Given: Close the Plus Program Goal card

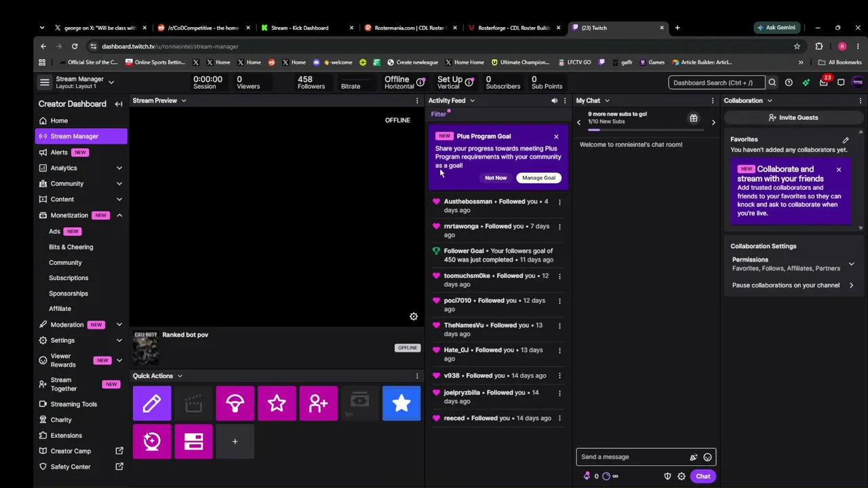Looking at the screenshot, I should (x=556, y=136).
